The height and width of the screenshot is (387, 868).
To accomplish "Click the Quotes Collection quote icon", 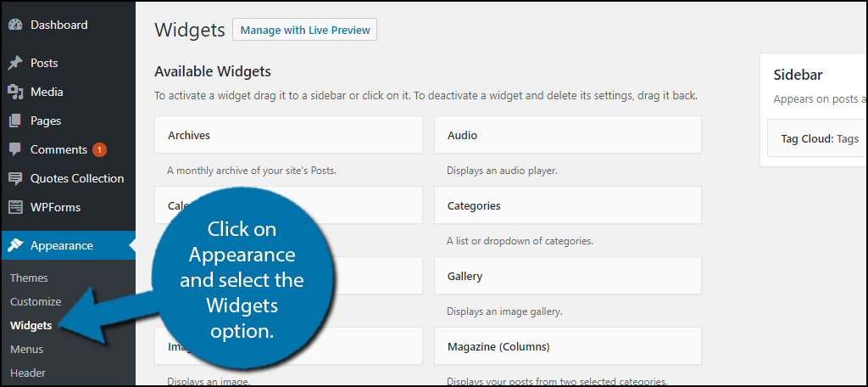I will click(x=15, y=179).
